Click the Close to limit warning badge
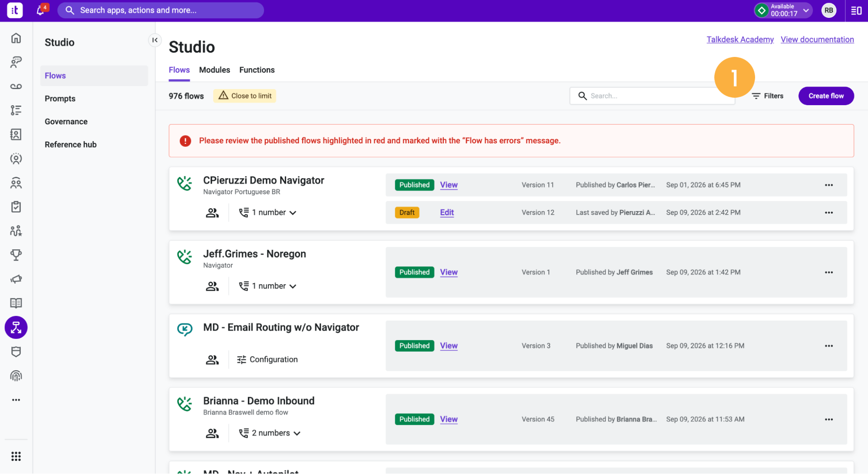The image size is (868, 474). click(244, 96)
